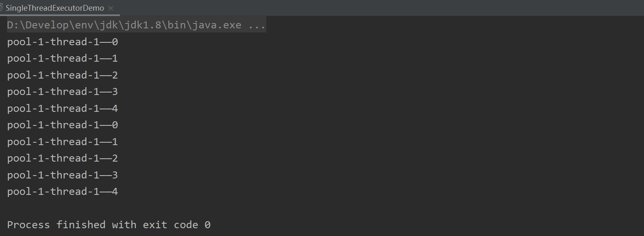Click blank line above Process finished
Image resolution: width=644 pixels, height=236 pixels.
click(x=322, y=208)
